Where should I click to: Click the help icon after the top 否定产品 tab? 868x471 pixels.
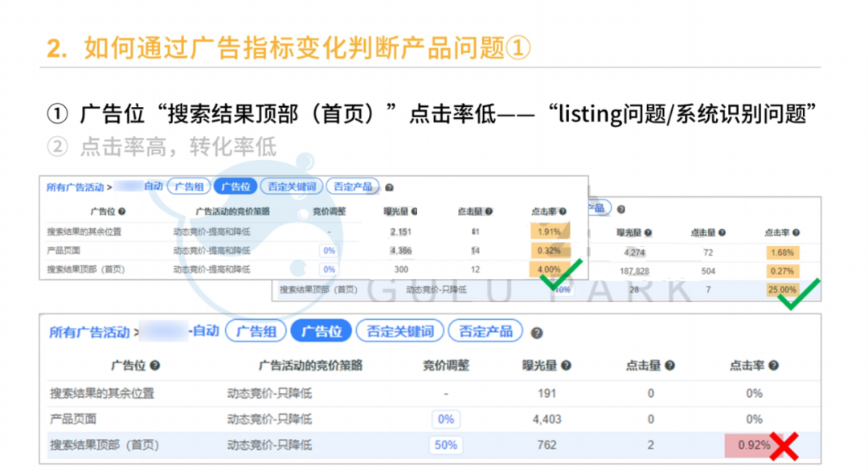[389, 186]
